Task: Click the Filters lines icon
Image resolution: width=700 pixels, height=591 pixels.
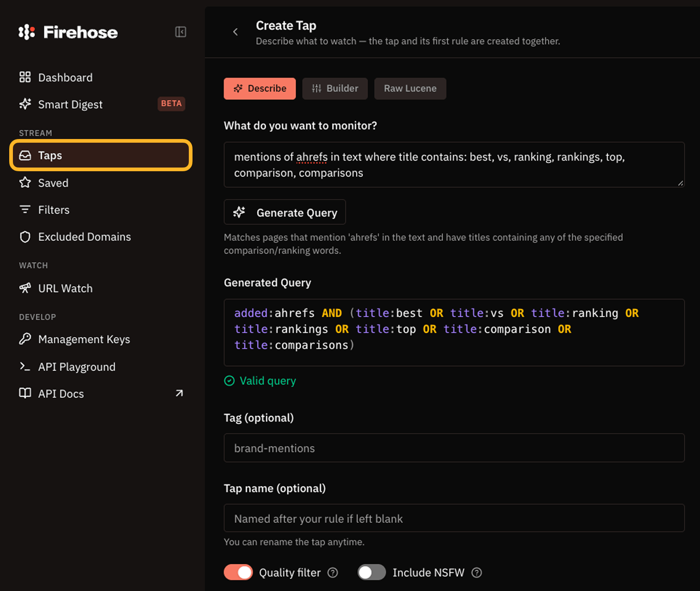Action: click(x=25, y=209)
